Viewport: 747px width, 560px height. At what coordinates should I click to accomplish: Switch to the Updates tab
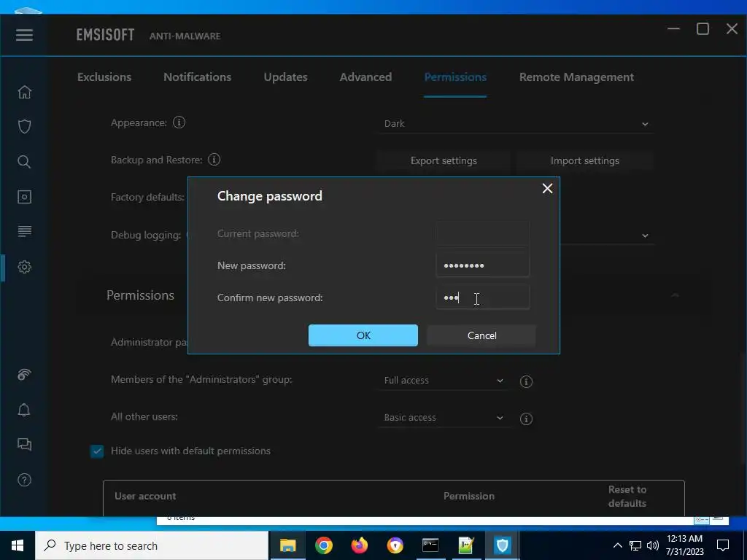(x=286, y=77)
